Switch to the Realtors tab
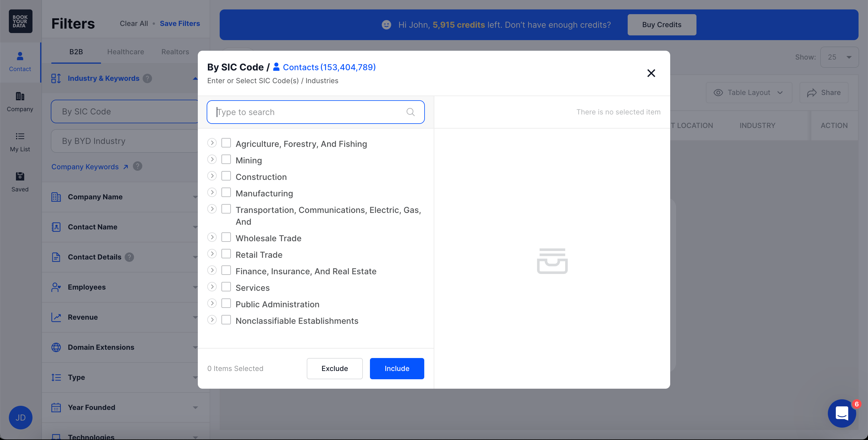 pos(175,52)
